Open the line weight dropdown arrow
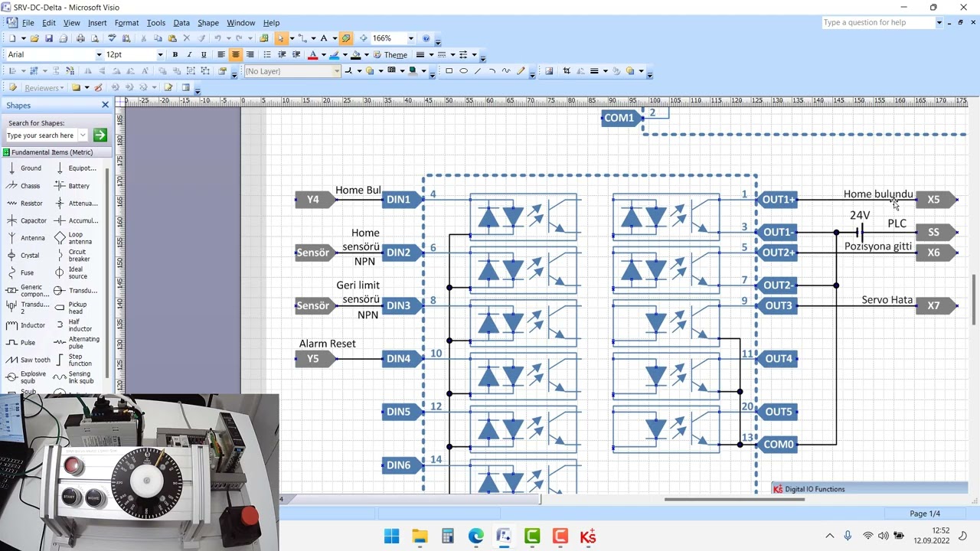The width and height of the screenshot is (980, 551). [x=431, y=54]
